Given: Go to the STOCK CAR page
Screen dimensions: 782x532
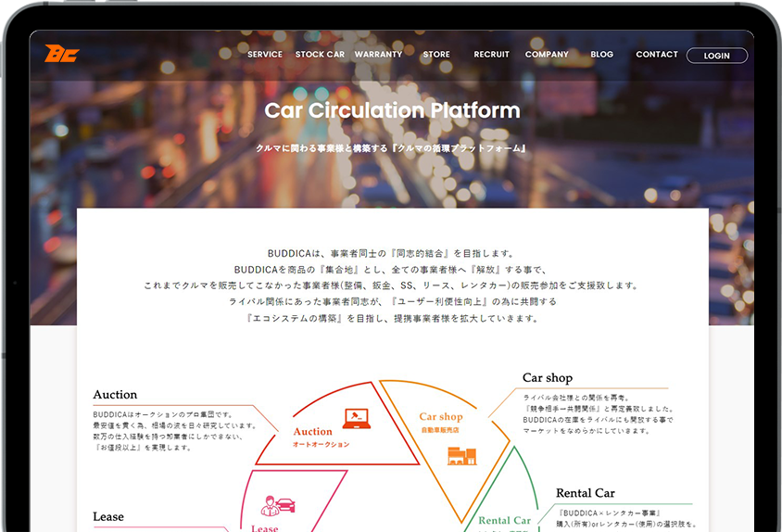Looking at the screenshot, I should pos(320,55).
